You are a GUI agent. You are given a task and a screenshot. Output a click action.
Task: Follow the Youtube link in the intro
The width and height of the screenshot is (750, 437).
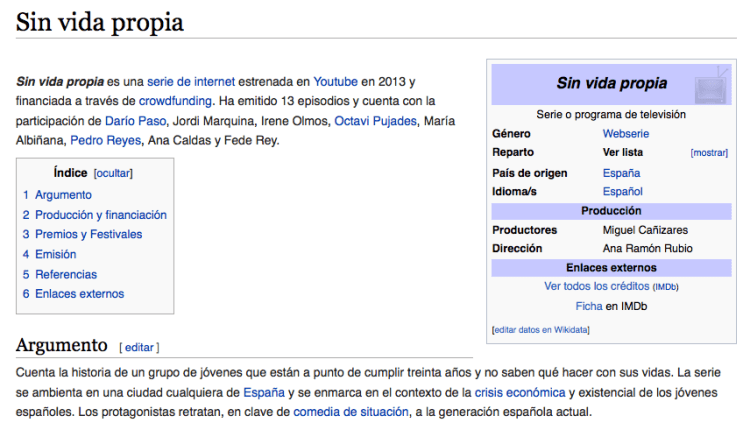click(x=335, y=81)
